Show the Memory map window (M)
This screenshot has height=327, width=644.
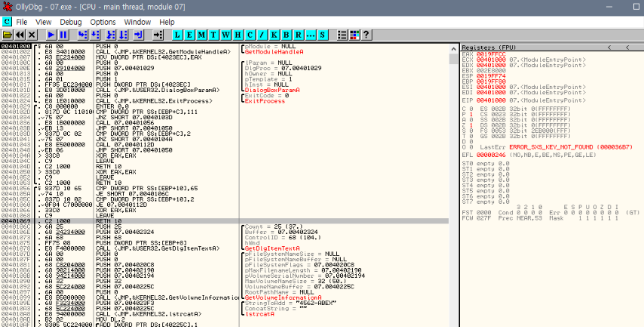pyautogui.click(x=201, y=35)
